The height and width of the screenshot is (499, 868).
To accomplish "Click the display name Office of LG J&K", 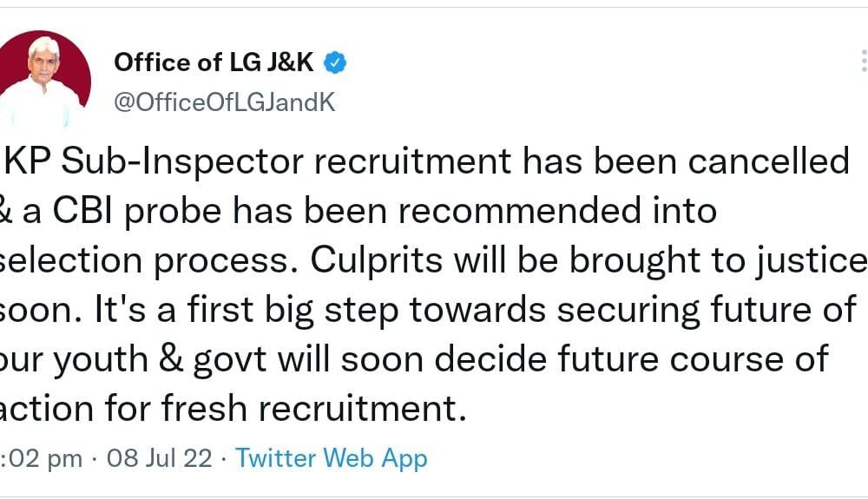I will 214,62.
